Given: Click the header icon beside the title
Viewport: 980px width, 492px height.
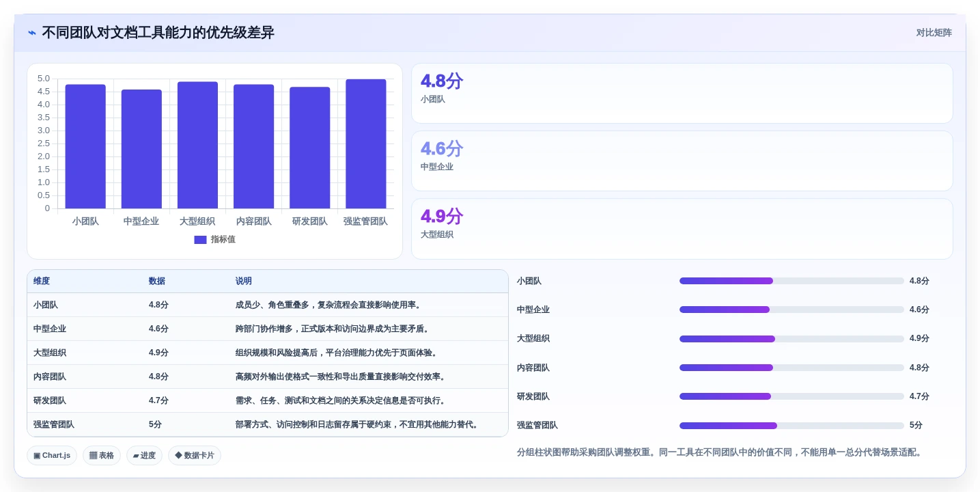Looking at the screenshot, I should [32, 33].
